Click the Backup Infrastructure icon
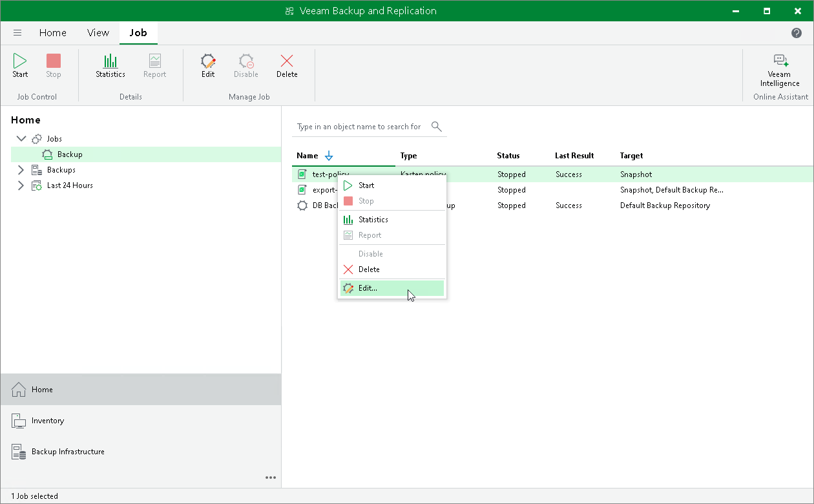814x504 pixels. point(19,452)
